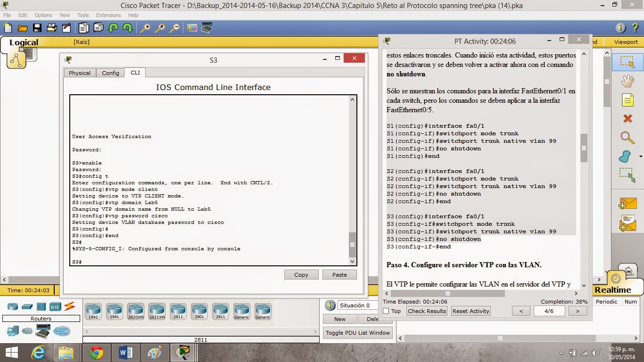Screen dimensions: 644x362
Task: Click the green Redo arrow
Action: tap(128, 28)
